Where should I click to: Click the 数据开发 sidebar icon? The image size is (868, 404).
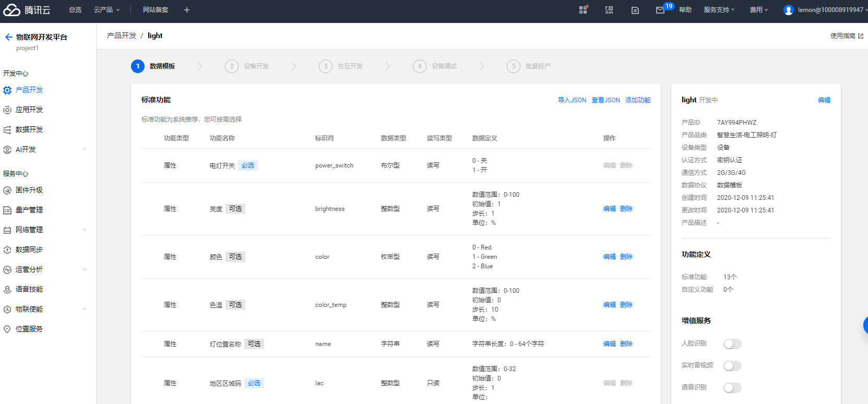coord(7,130)
